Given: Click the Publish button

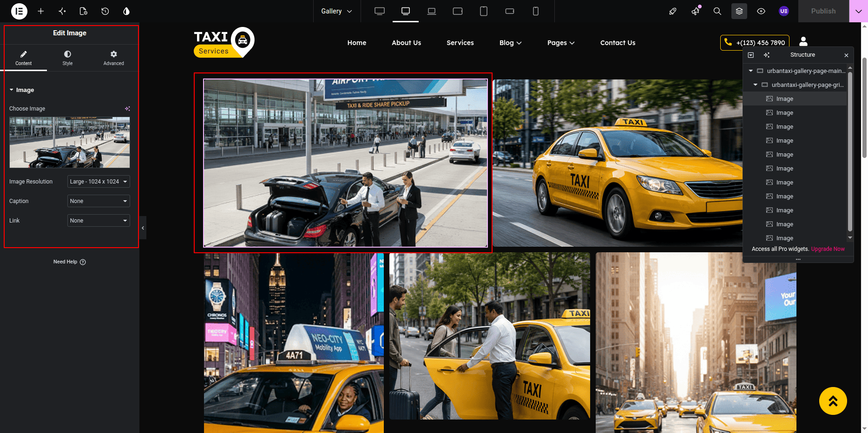Looking at the screenshot, I should 823,11.
